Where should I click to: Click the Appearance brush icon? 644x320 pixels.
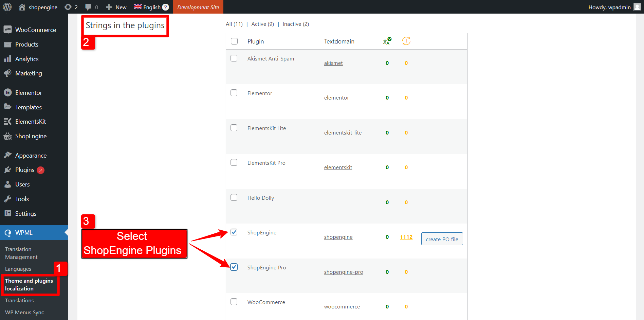point(7,155)
